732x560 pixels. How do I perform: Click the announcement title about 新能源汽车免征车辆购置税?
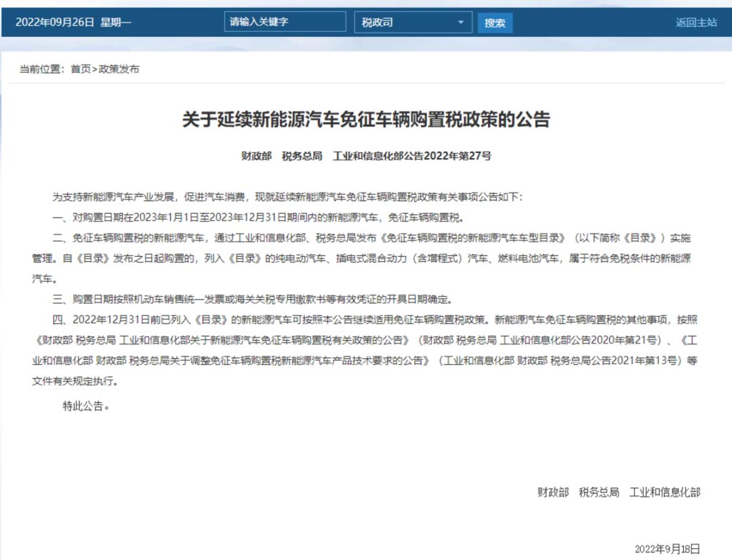[366, 120]
